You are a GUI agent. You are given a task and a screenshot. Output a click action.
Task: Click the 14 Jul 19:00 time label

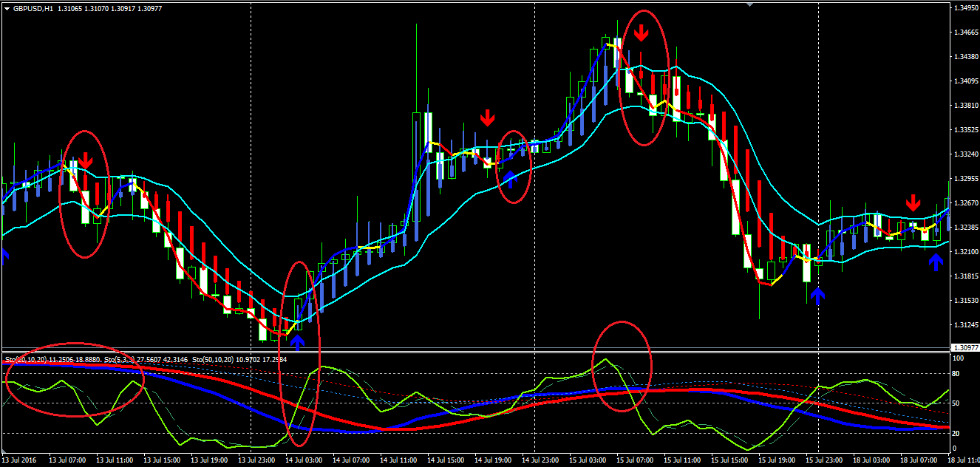[x=494, y=460]
